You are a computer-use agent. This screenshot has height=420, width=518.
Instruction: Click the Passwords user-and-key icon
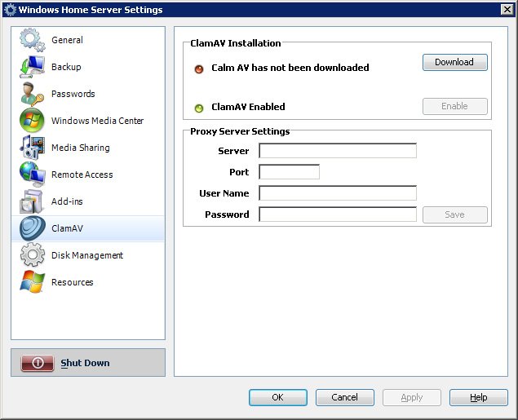tap(32, 94)
